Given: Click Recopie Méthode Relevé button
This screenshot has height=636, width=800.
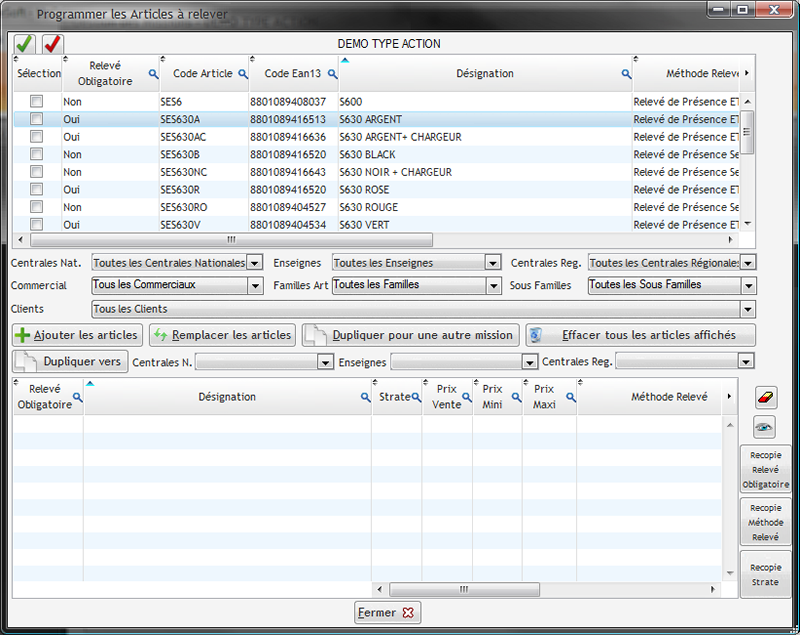Looking at the screenshot, I should (x=765, y=522).
